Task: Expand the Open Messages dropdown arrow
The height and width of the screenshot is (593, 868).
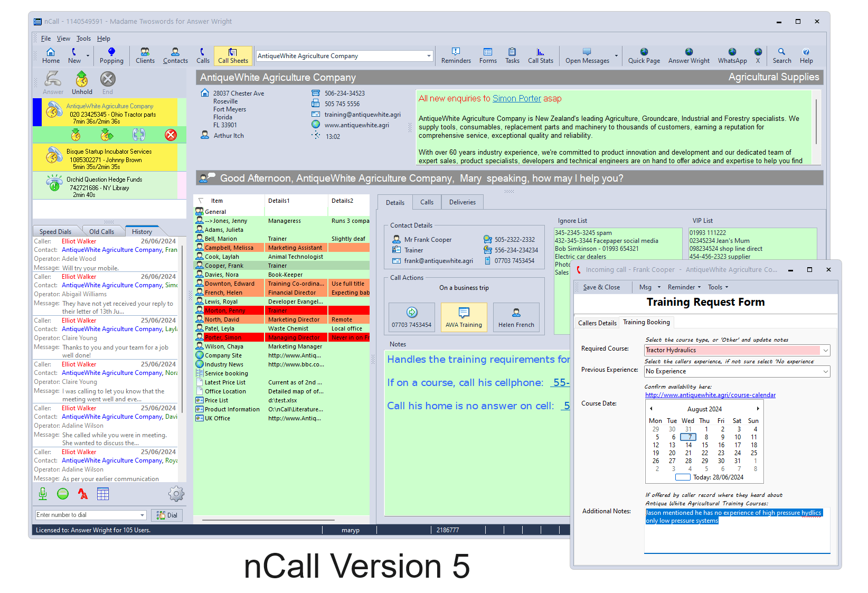Action: click(x=616, y=56)
